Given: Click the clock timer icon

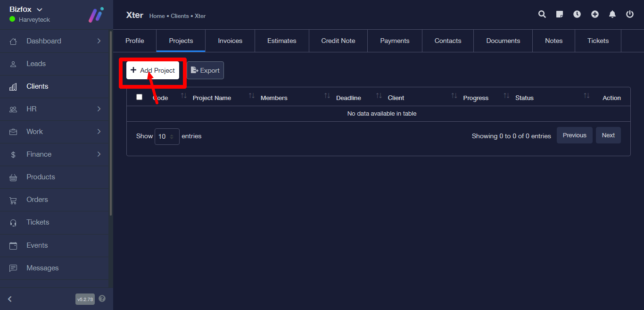Looking at the screenshot, I should (x=577, y=14).
